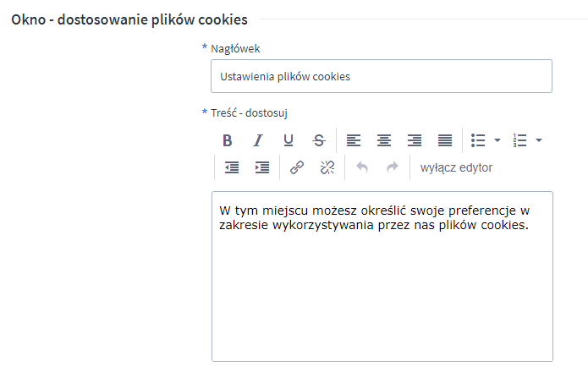The image size is (588, 383).
Task: Remove link with the unlink icon
Action: (327, 167)
